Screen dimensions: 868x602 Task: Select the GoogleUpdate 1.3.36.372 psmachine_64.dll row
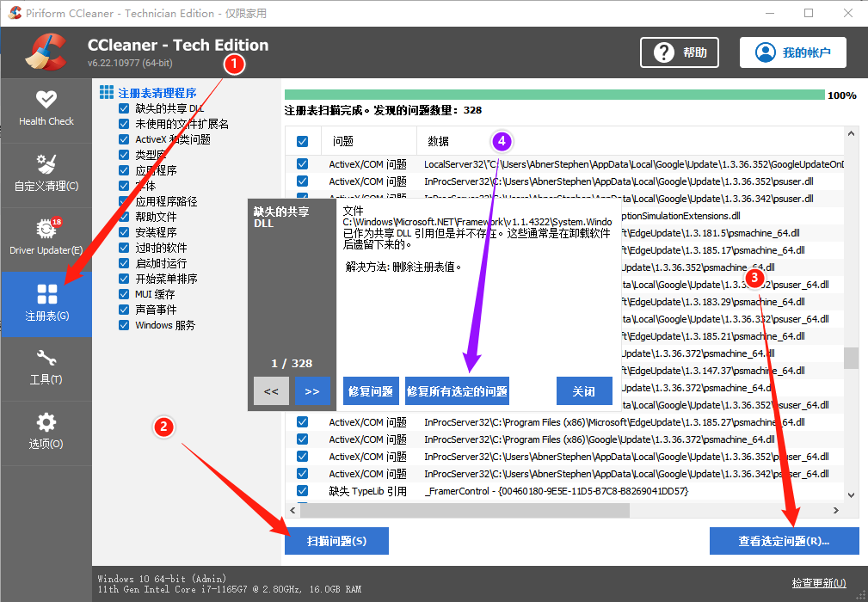click(x=564, y=439)
